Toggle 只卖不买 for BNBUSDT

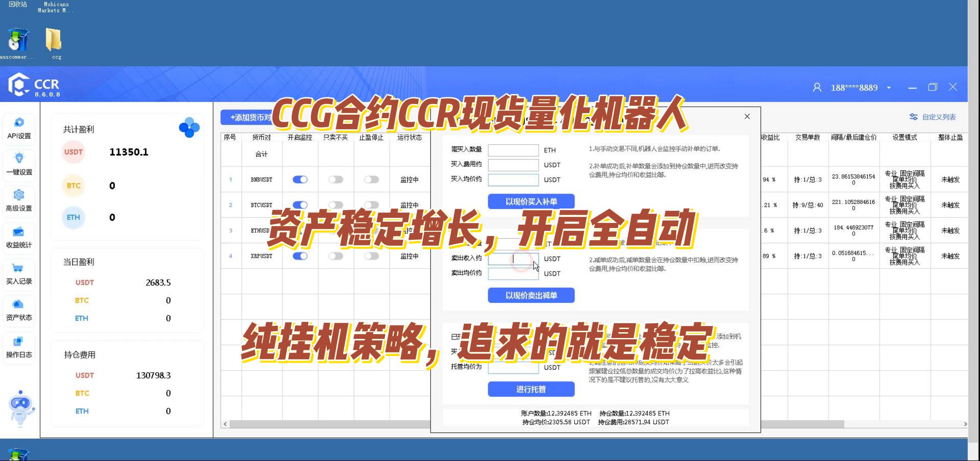(336, 180)
